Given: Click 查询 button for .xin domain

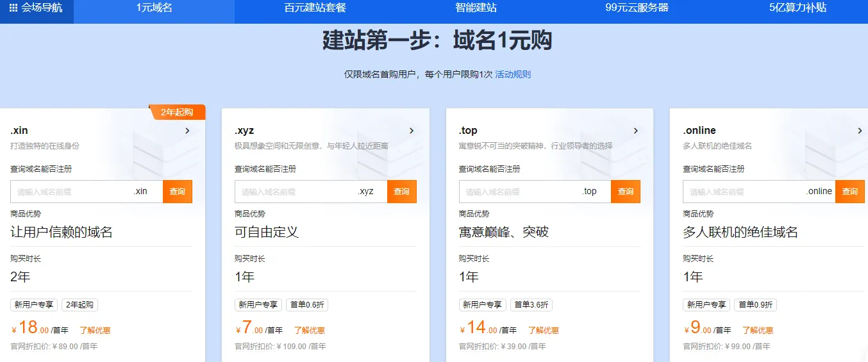Looking at the screenshot, I should (x=178, y=192).
